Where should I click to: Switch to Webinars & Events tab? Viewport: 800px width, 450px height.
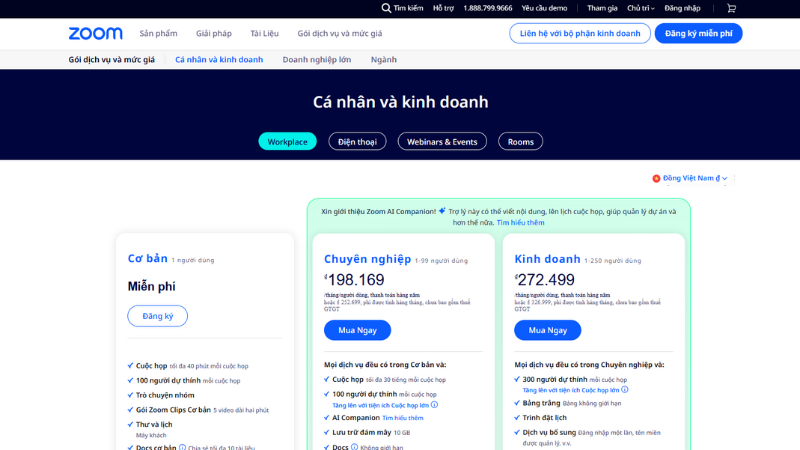pos(442,141)
